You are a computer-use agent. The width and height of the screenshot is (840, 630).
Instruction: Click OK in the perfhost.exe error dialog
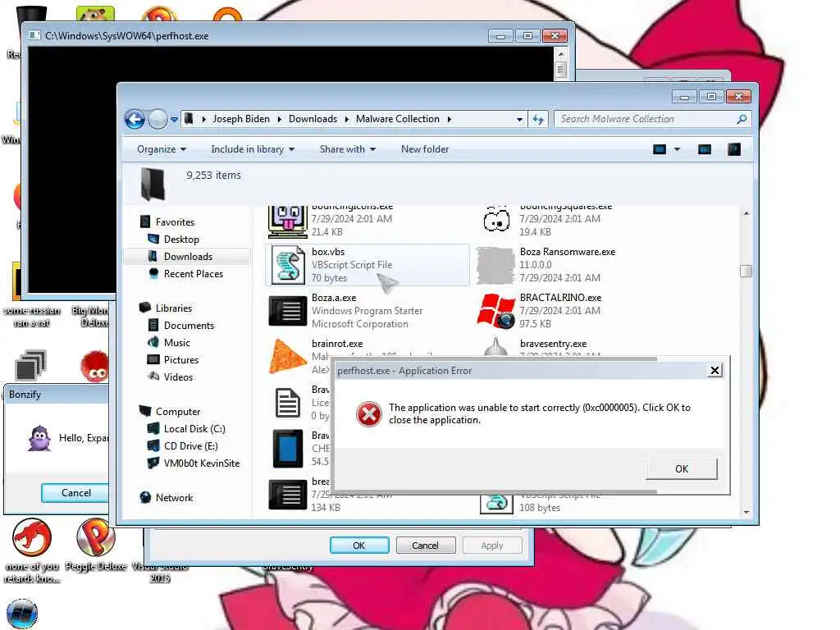point(682,468)
